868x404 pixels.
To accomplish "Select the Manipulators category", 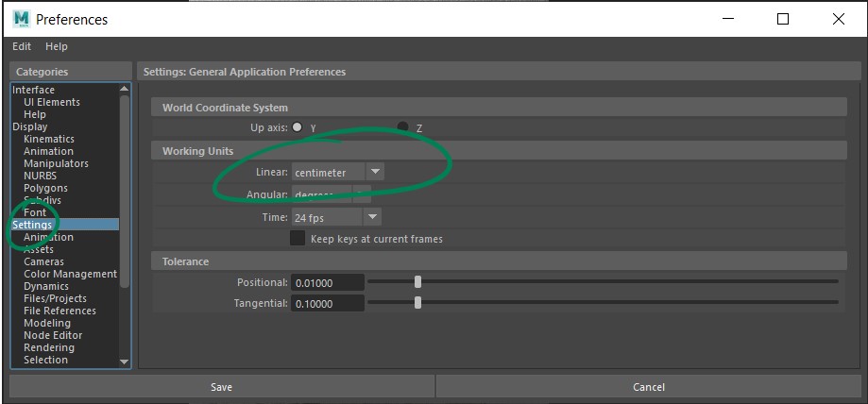I will point(56,163).
